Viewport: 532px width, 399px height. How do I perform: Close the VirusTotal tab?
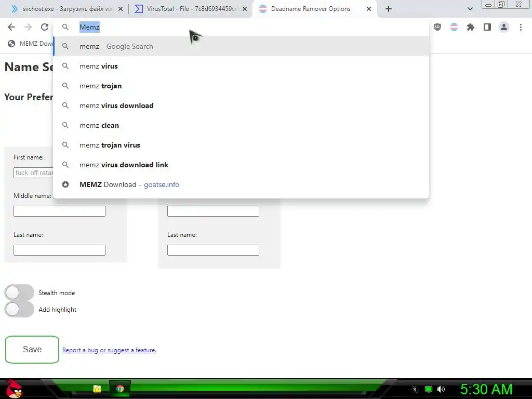pos(245,9)
